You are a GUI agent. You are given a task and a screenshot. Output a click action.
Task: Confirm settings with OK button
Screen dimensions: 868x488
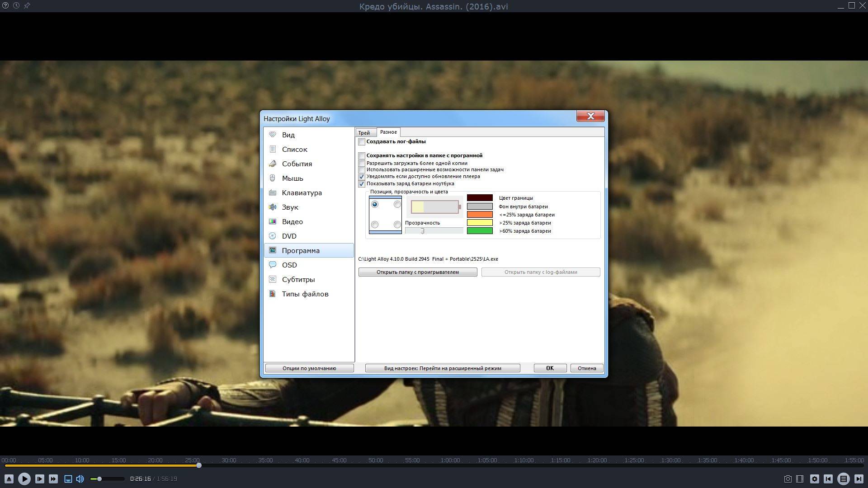click(x=550, y=368)
